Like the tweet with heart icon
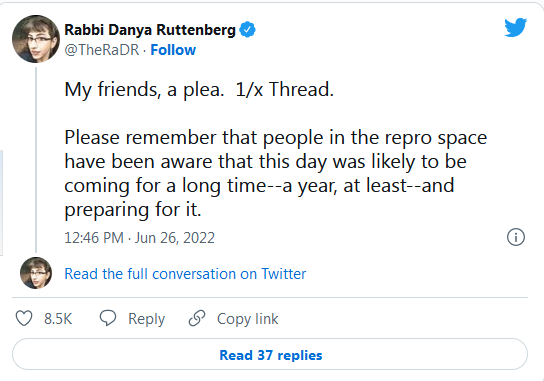This screenshot has height=381, width=544. pyautogui.click(x=24, y=318)
